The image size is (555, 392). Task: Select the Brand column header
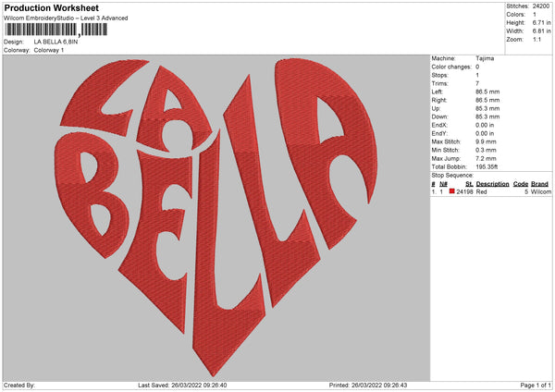point(539,184)
